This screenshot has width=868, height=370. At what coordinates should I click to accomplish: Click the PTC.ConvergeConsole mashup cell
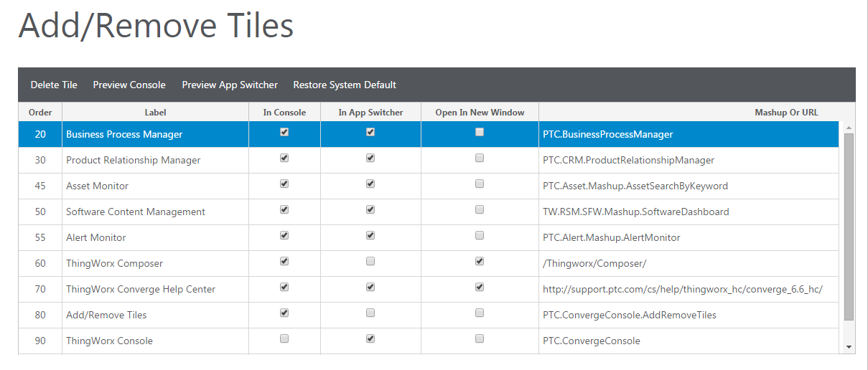(689, 341)
